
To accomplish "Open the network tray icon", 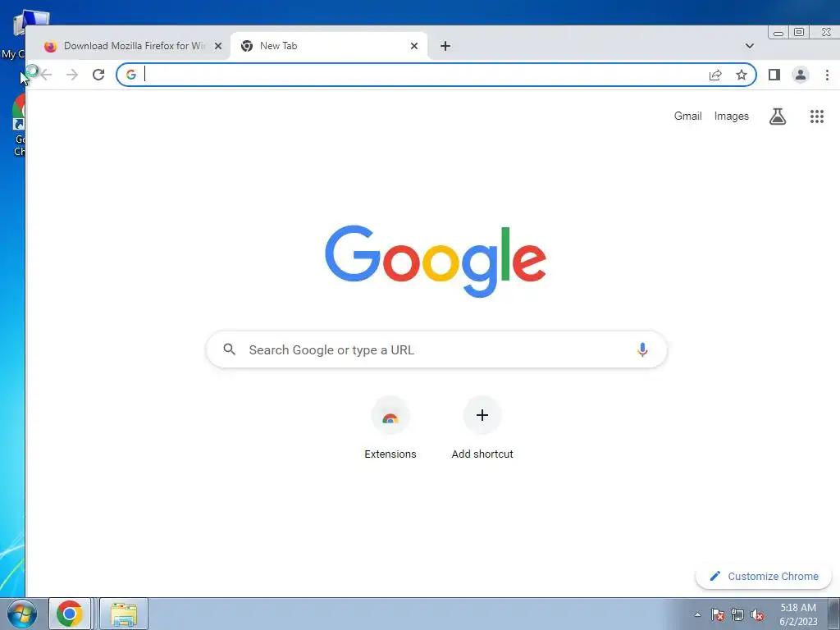I will tap(737, 615).
